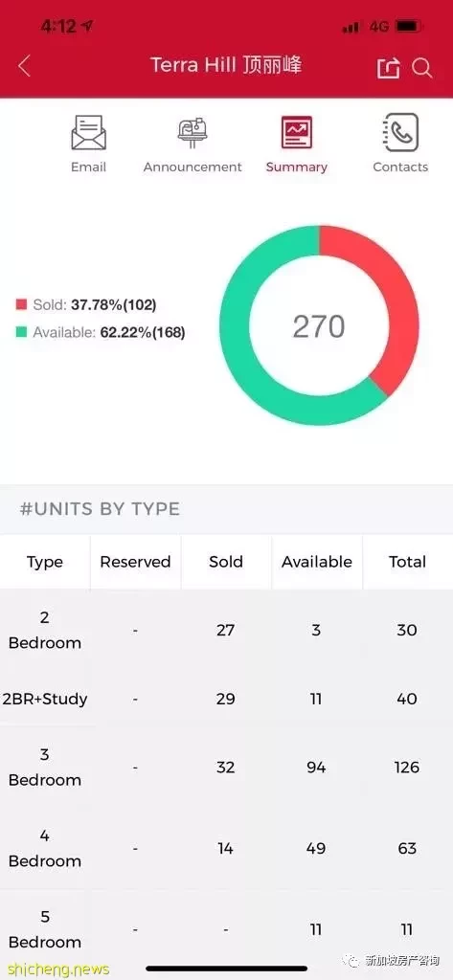Open the Email envelope icon
Viewport: 453px width, 980px height.
[88, 132]
